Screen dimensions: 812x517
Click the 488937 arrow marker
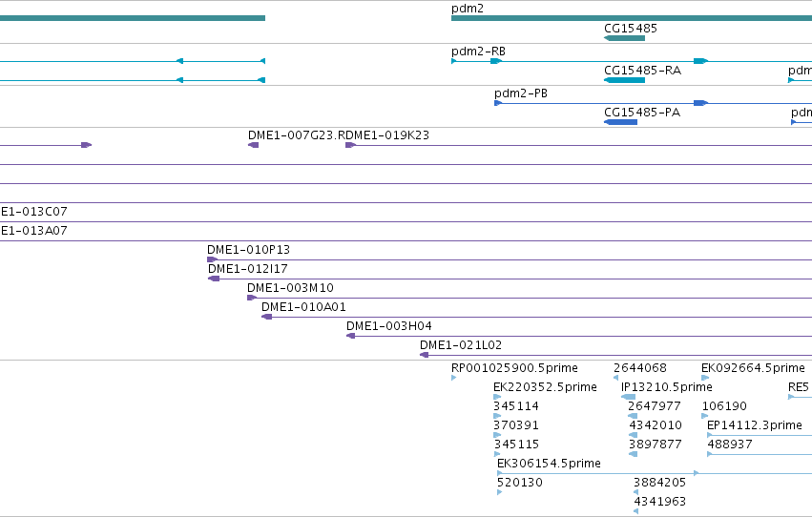coord(710,454)
